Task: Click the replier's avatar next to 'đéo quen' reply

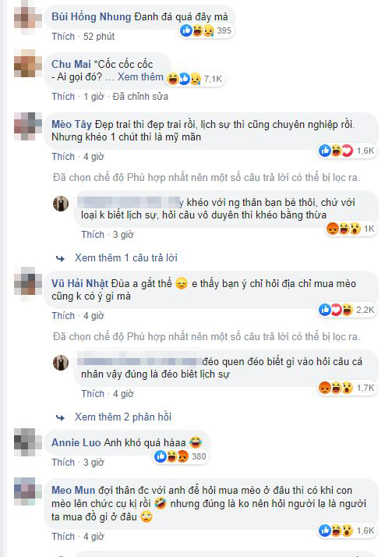Action: point(61,363)
